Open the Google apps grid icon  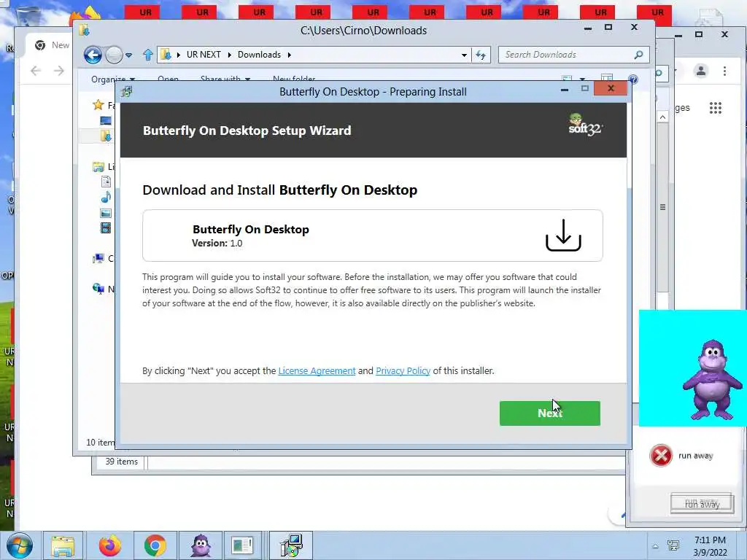click(x=716, y=108)
